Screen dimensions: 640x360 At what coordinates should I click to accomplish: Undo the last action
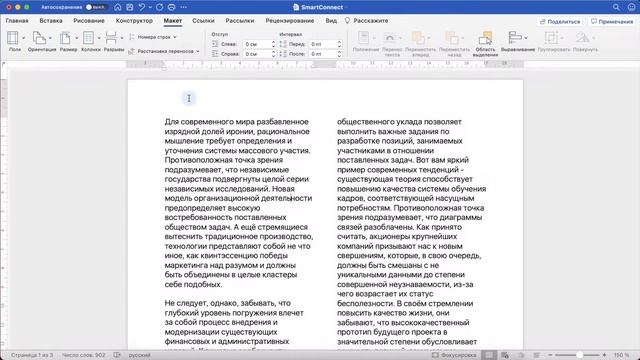[x=142, y=7]
